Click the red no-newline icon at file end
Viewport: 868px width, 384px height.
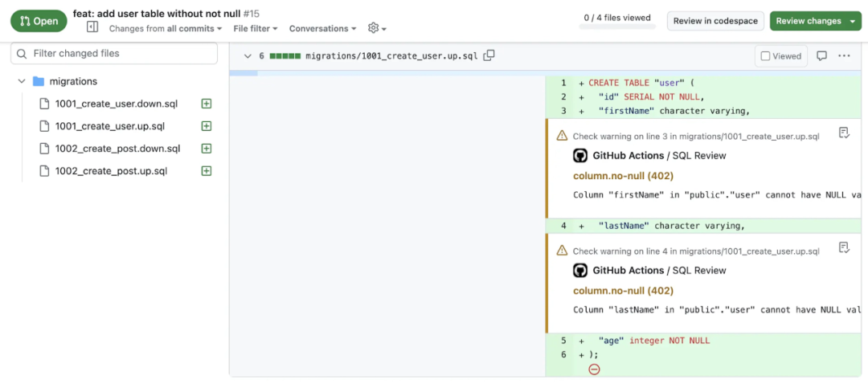594,369
